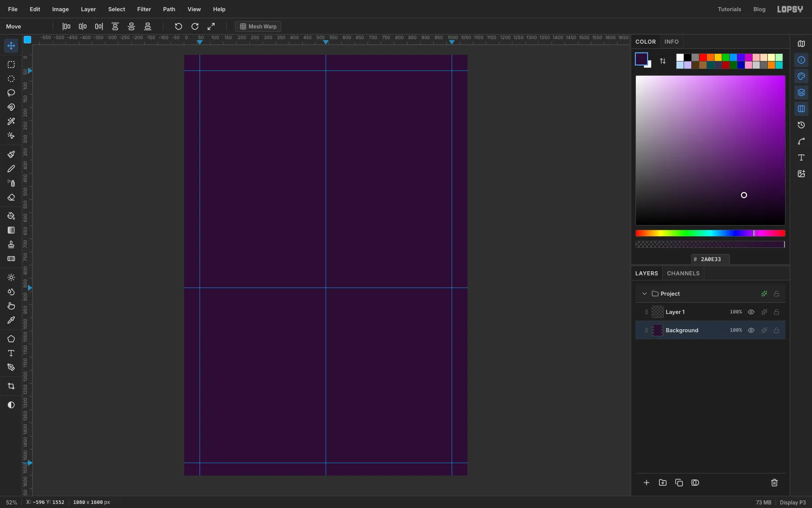Pick the Paint Bucket fill tool

coord(11,216)
